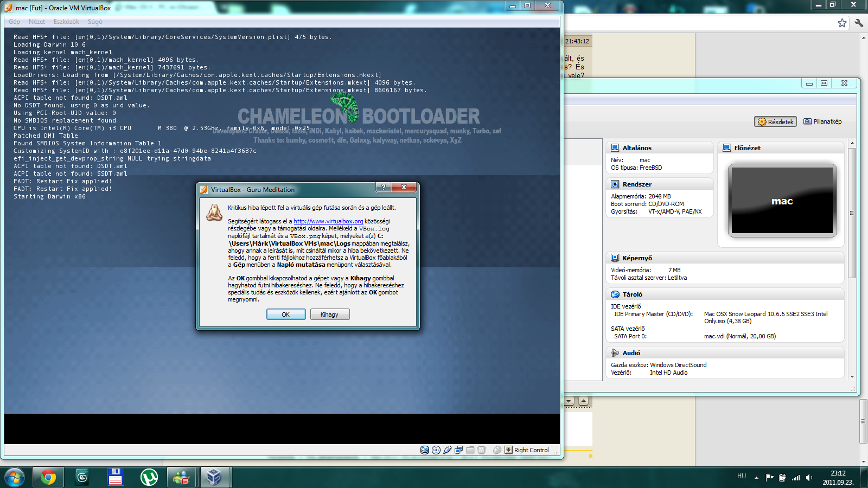The width and height of the screenshot is (868, 488).
Task: Click the help question mark button on the Guru Meditation dialog
Action: pyautogui.click(x=383, y=187)
